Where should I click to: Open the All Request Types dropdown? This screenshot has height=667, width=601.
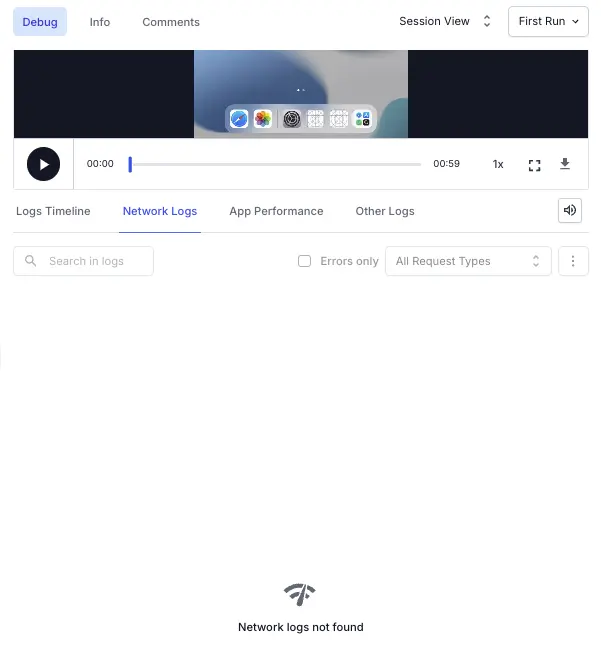(467, 261)
